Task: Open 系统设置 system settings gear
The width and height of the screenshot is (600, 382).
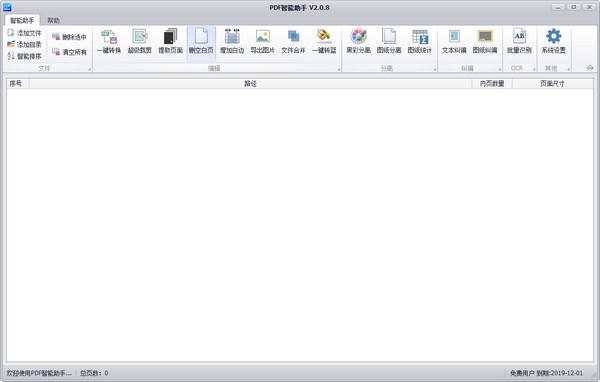Action: pyautogui.click(x=553, y=42)
